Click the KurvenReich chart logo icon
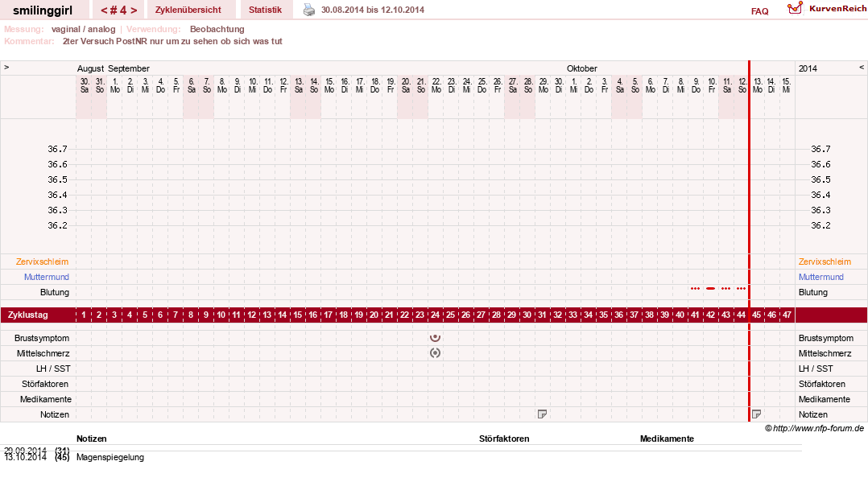The image size is (868, 486). coord(795,8)
